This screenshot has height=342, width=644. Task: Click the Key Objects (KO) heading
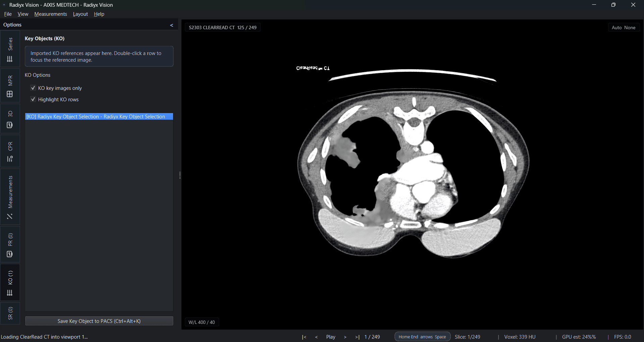(x=45, y=39)
